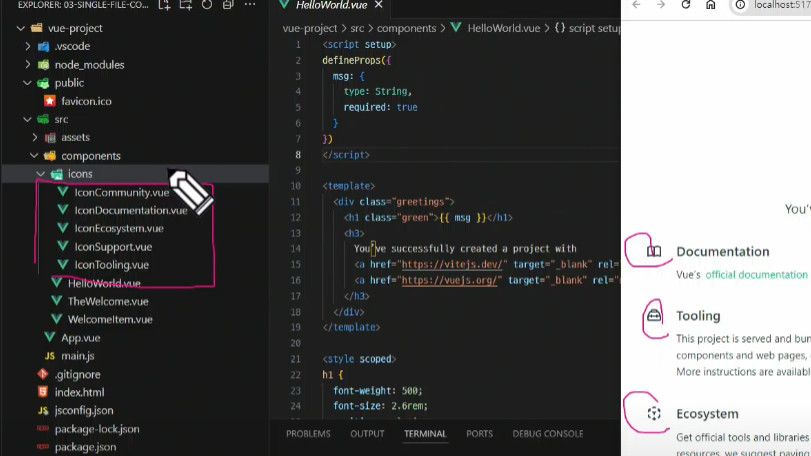Open WelcomeItem.vue file

110,320
